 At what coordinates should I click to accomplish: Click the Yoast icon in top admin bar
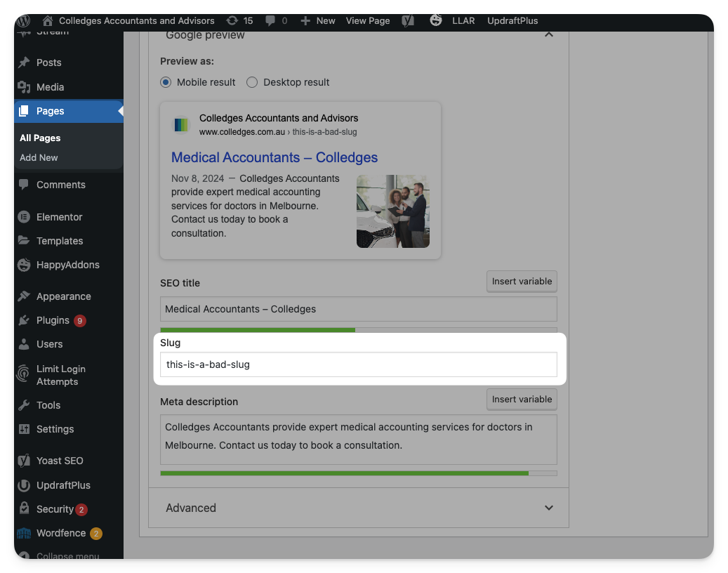[408, 20]
